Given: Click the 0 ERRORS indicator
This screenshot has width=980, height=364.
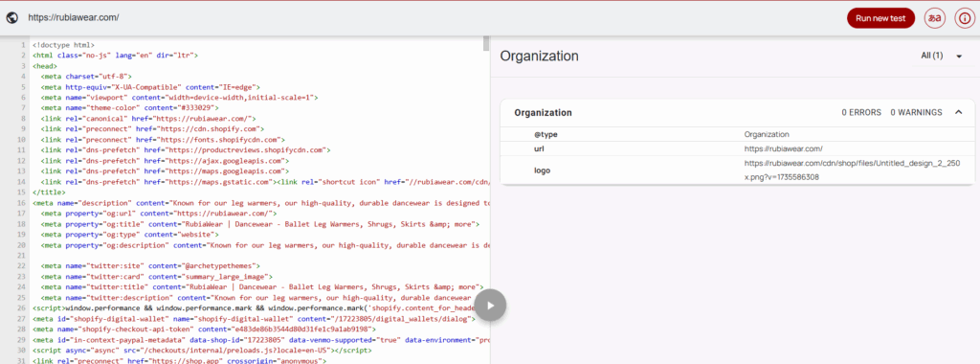Looking at the screenshot, I should pos(861,113).
